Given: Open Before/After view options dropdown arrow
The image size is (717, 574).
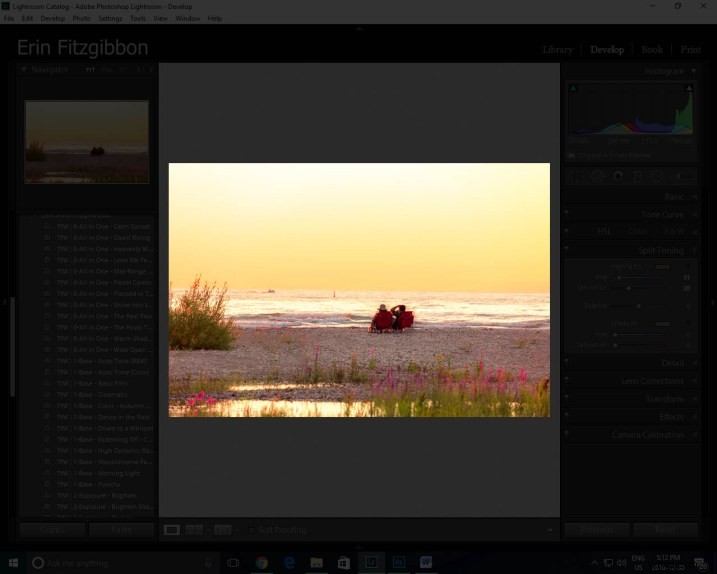Looking at the screenshot, I should (x=208, y=531).
